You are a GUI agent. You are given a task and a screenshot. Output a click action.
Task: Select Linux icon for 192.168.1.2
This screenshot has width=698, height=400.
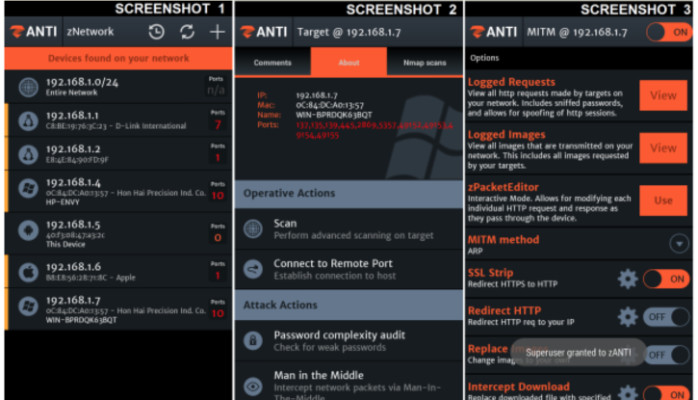pyautogui.click(x=28, y=154)
